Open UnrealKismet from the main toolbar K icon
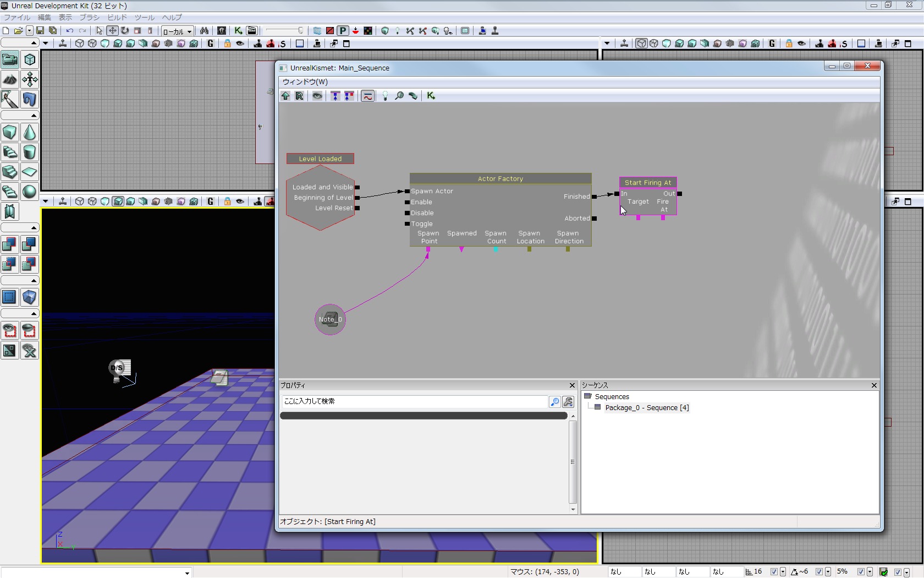924x578 pixels. pyautogui.click(x=238, y=31)
